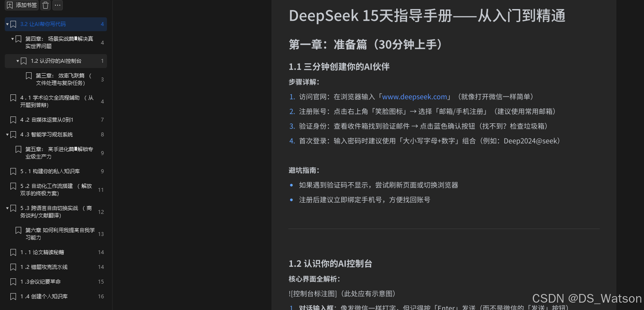Image resolution: width=644 pixels, height=310 pixels.
Task: Open 1.3会议纪要革命 bookmark
Action: coord(56,282)
